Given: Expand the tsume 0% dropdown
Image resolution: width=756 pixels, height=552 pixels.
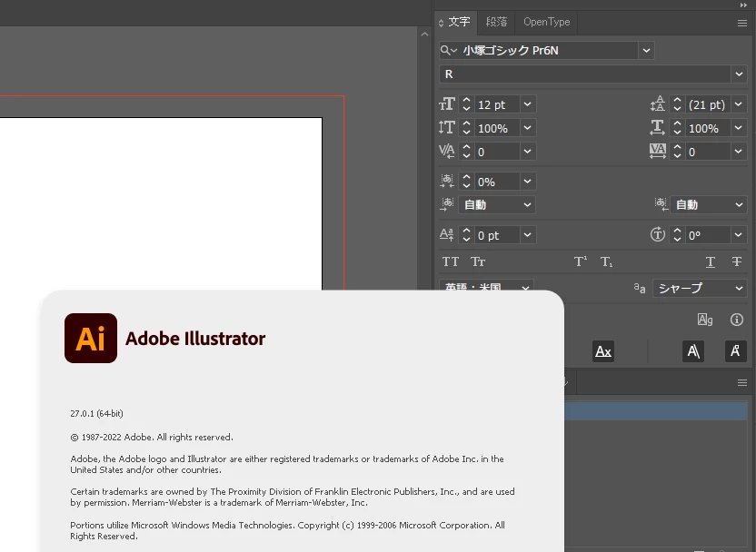Looking at the screenshot, I should coord(527,181).
